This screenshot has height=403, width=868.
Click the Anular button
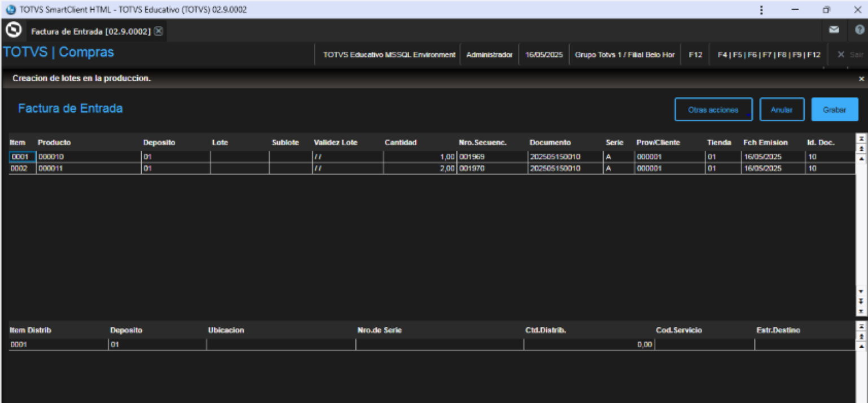point(782,110)
